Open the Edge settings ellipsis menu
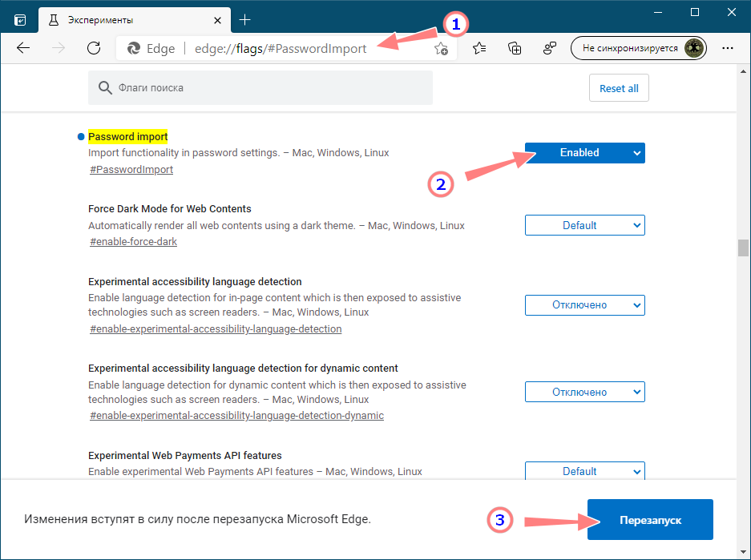This screenshot has height=560, width=751. click(728, 48)
